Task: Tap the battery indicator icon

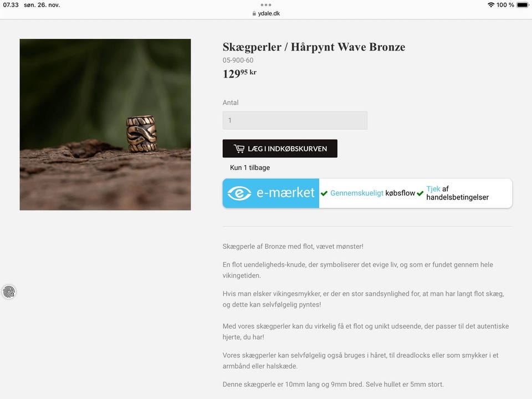Action: (523, 5)
